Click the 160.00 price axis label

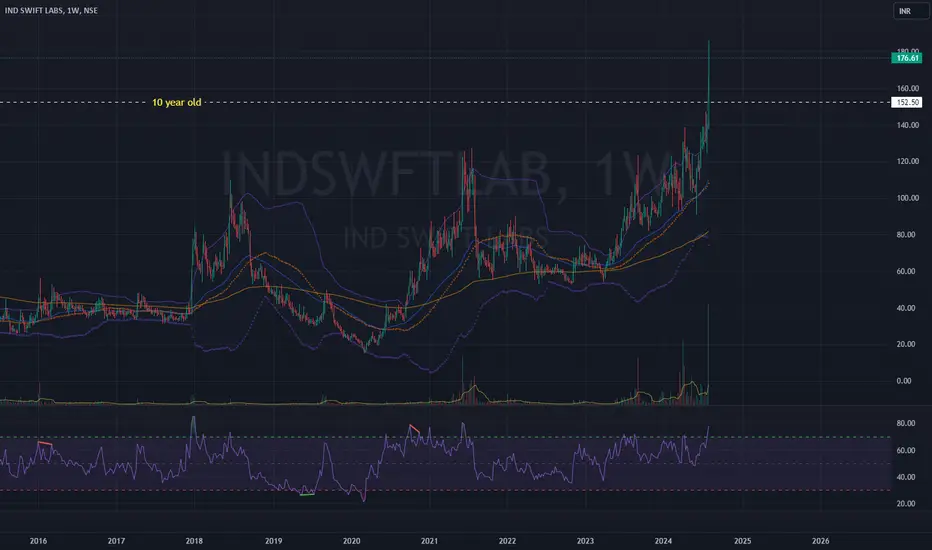(x=908, y=89)
